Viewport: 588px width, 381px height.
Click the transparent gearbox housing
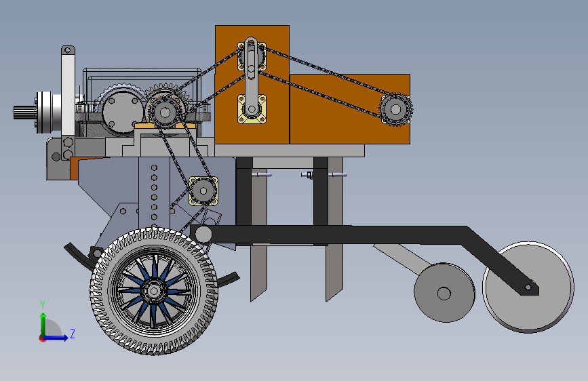[x=142, y=102]
